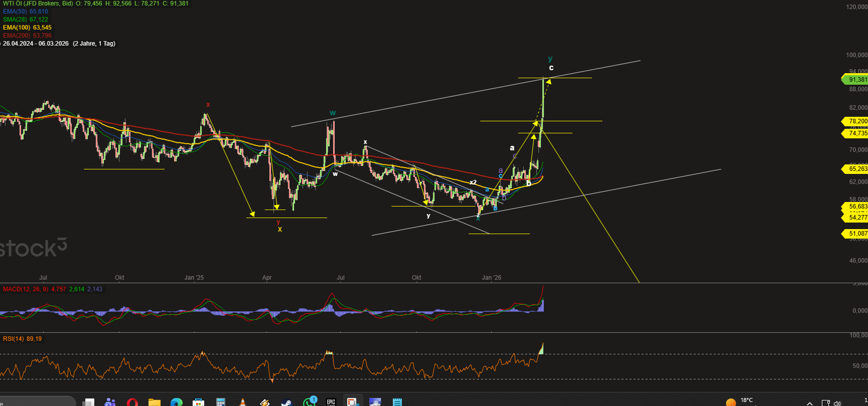Open File Explorer from the taskbar
Image resolution: width=868 pixels, height=406 pixels.
click(x=154, y=402)
